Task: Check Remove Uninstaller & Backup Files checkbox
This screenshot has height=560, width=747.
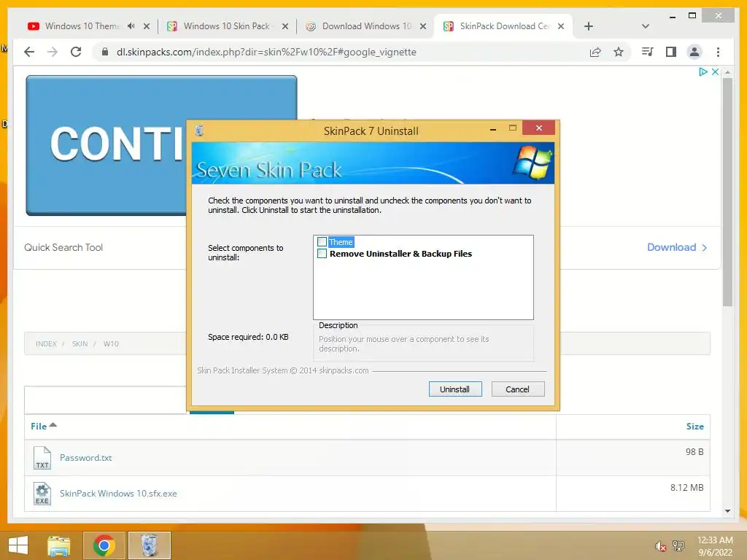Action: (x=322, y=254)
